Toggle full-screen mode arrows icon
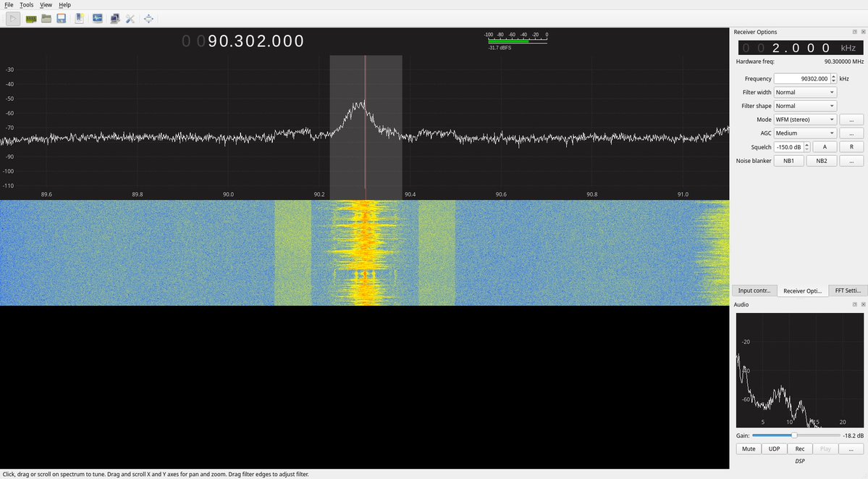868x479 pixels. [x=149, y=19]
